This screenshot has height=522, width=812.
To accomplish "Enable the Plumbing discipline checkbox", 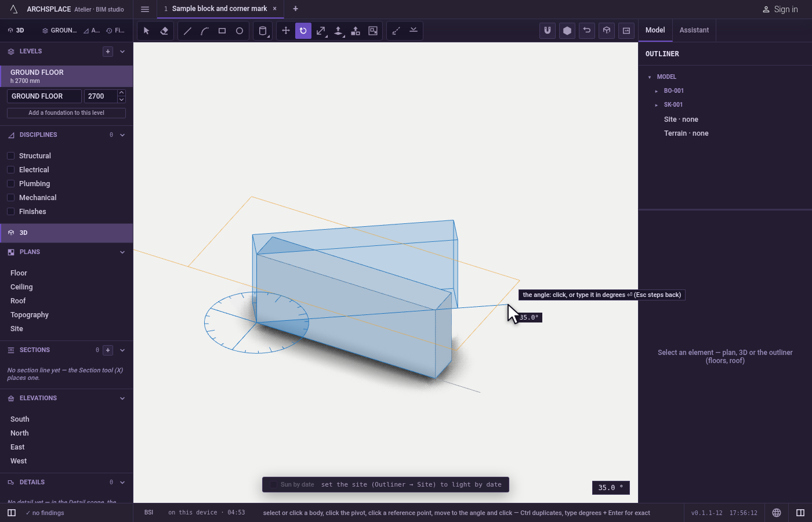I will (10, 184).
